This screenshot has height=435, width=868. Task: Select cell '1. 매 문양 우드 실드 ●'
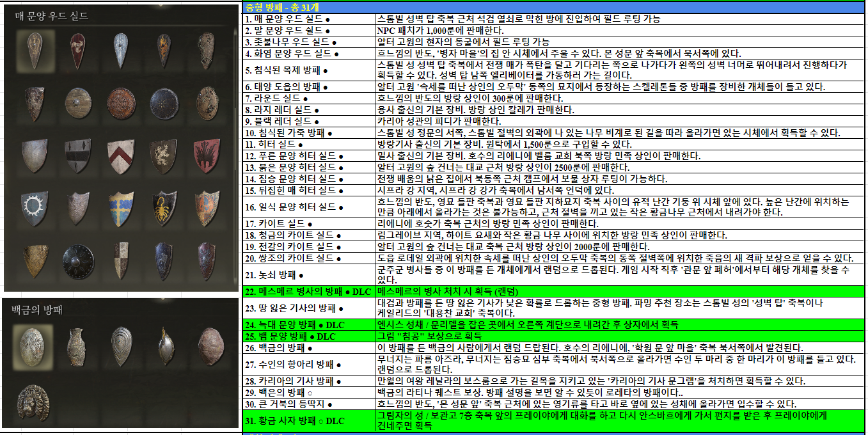click(309, 19)
